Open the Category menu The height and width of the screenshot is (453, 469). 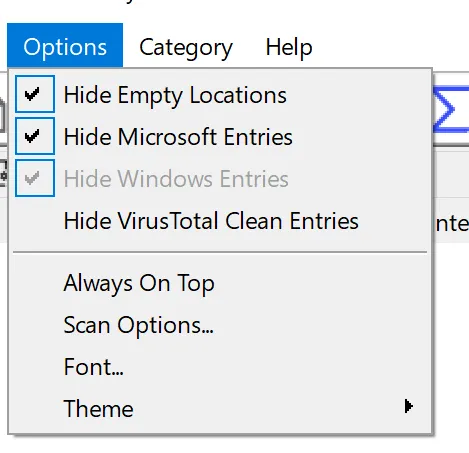click(186, 47)
